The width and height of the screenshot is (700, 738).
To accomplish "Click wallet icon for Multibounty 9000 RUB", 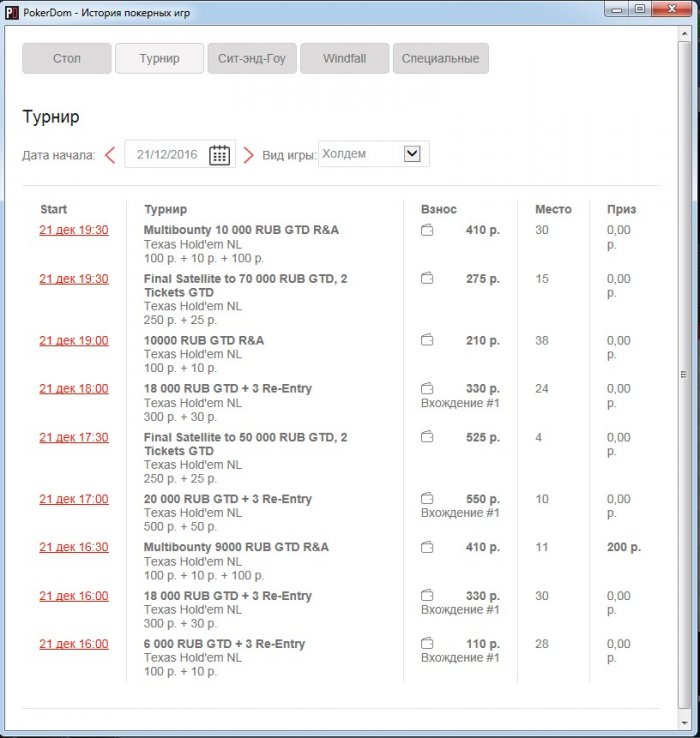I will pos(427,547).
